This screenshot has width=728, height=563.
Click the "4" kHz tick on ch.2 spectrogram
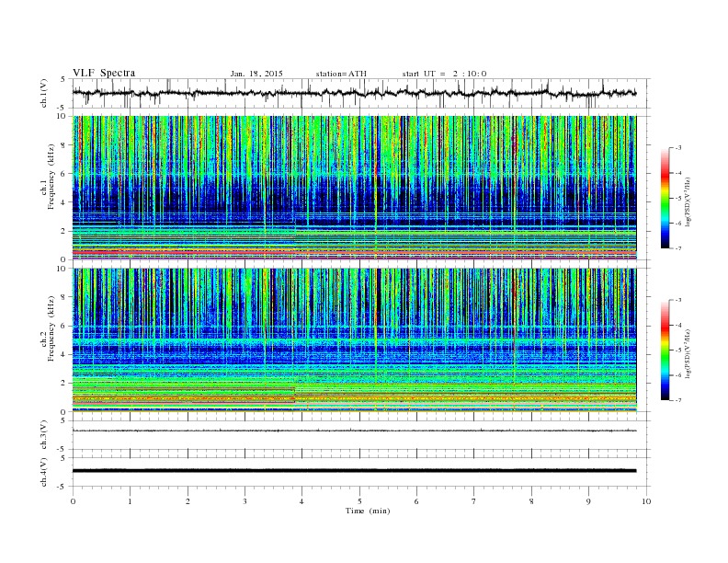tap(64, 354)
